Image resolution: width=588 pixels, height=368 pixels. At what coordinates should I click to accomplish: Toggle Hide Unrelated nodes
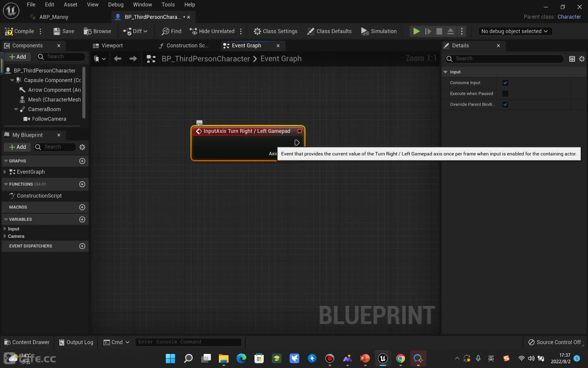(x=212, y=31)
